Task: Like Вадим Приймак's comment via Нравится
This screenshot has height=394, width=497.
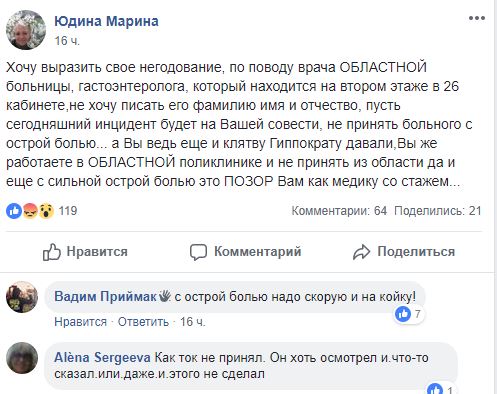Action: (80, 322)
